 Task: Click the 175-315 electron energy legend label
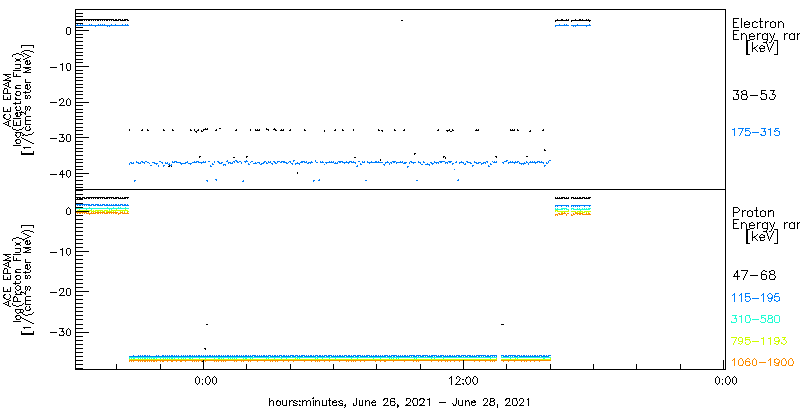pyautogui.click(x=756, y=133)
